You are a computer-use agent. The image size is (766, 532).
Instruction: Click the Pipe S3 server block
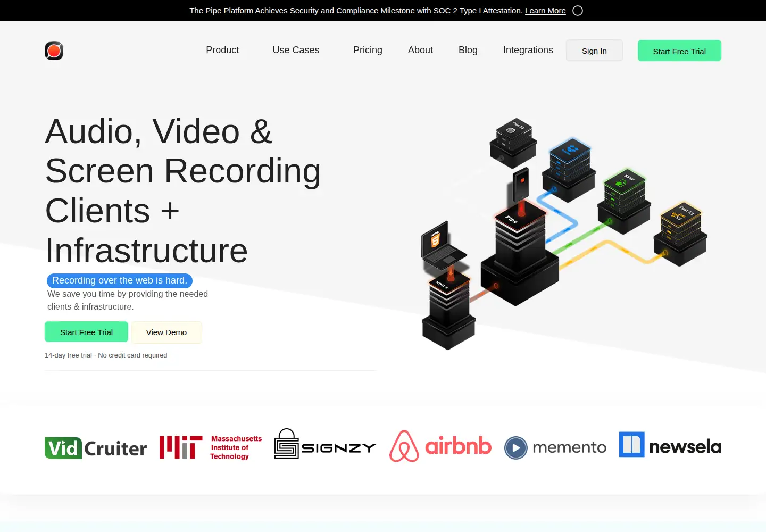pyautogui.click(x=513, y=143)
